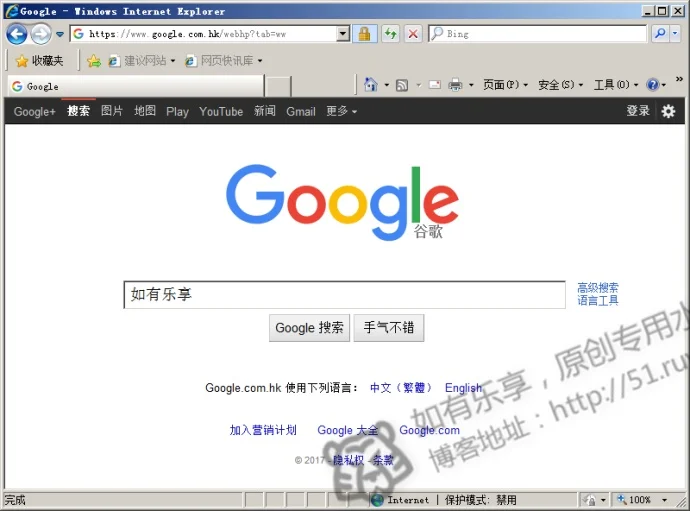Image resolution: width=690 pixels, height=511 pixels.
Task: Click the address bar URL field
Action: pyautogui.click(x=205, y=34)
